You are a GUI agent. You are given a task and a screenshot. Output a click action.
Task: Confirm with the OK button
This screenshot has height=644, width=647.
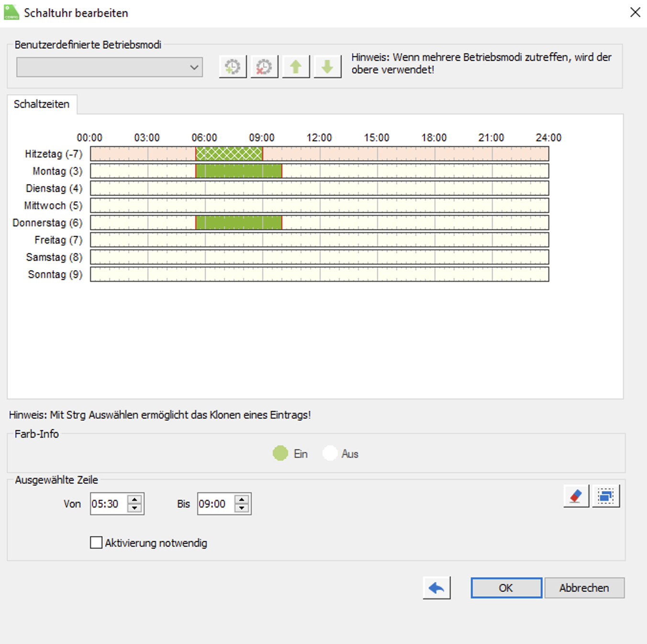506,588
